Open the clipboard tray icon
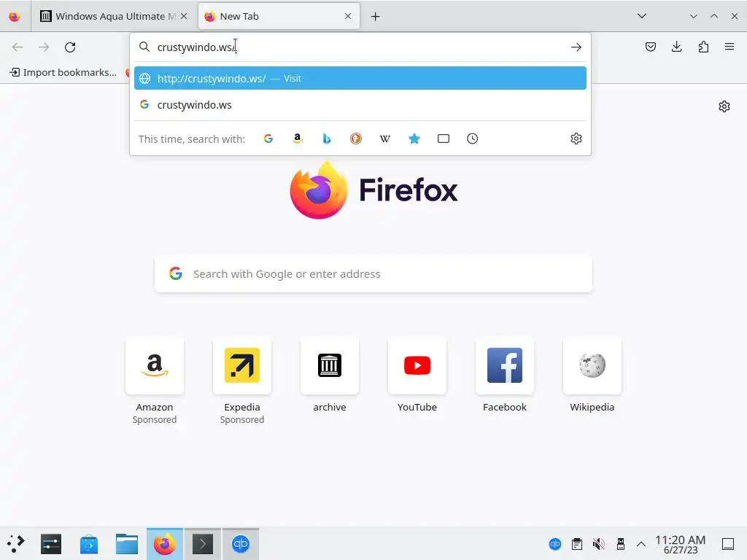747x560 pixels. coord(577,544)
